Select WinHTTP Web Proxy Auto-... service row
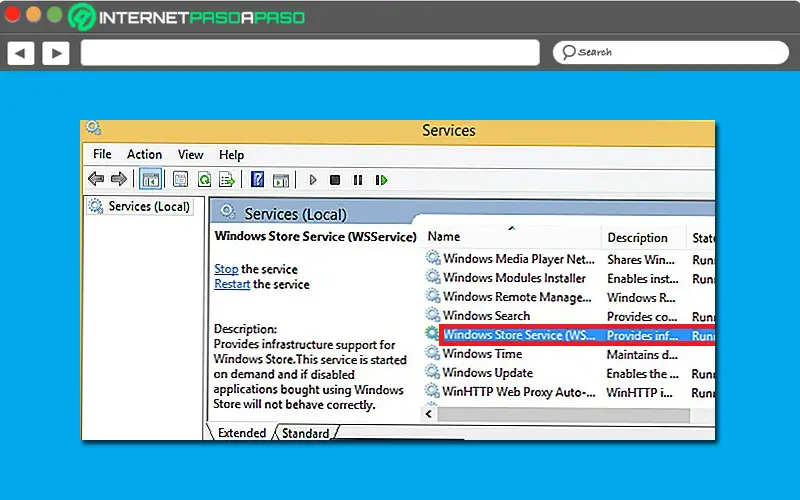The width and height of the screenshot is (800, 500). (x=569, y=392)
